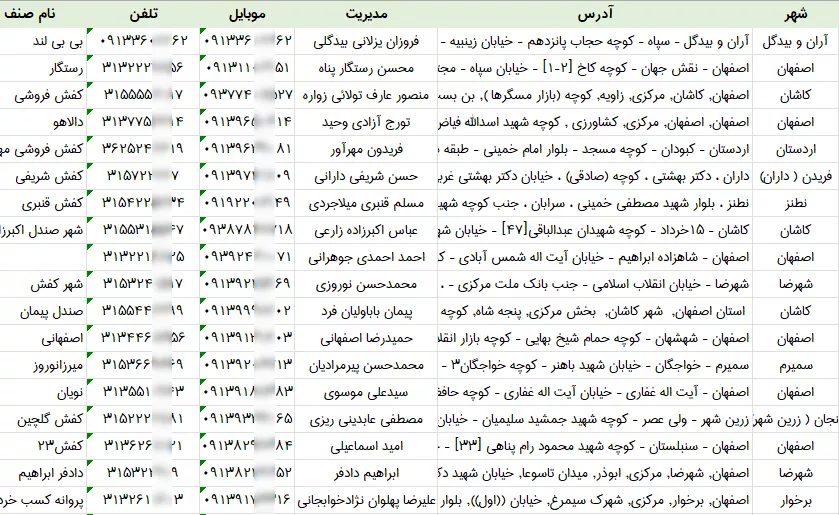The width and height of the screenshot is (839, 515).
Task: Select the موبایل column header
Action: pos(247,14)
